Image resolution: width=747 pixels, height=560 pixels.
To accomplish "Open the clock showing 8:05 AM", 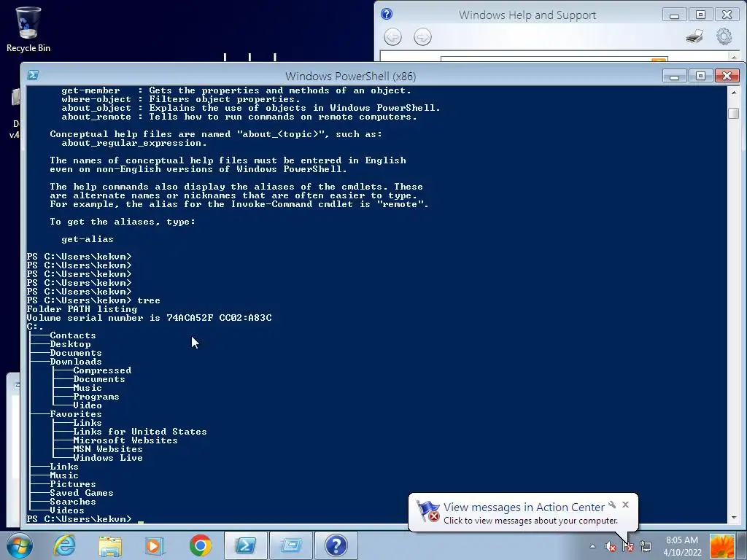I will click(x=682, y=546).
